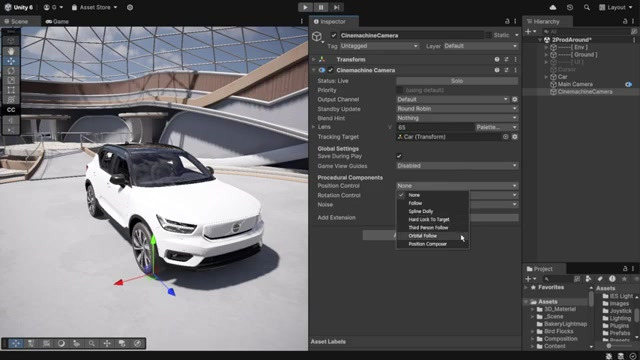Open Tracking Target object picker circle
640x360 pixels.
click(x=505, y=137)
